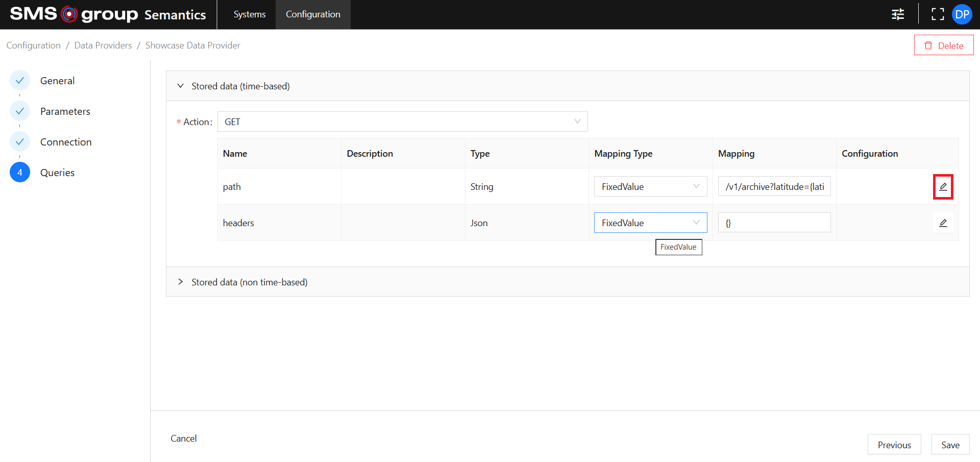The height and width of the screenshot is (462, 980).
Task: Click the 'path' name cell
Action: 279,187
